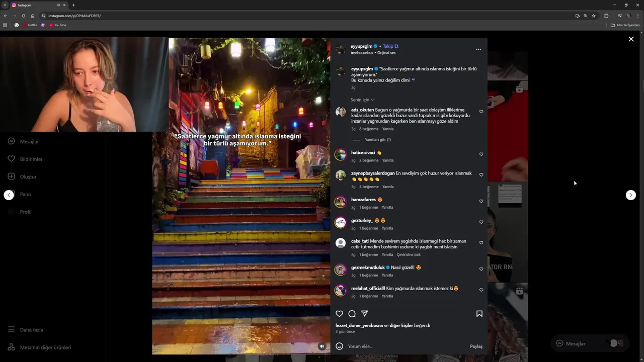Focus the 'Yorum ekle...' comment input field

click(408, 346)
